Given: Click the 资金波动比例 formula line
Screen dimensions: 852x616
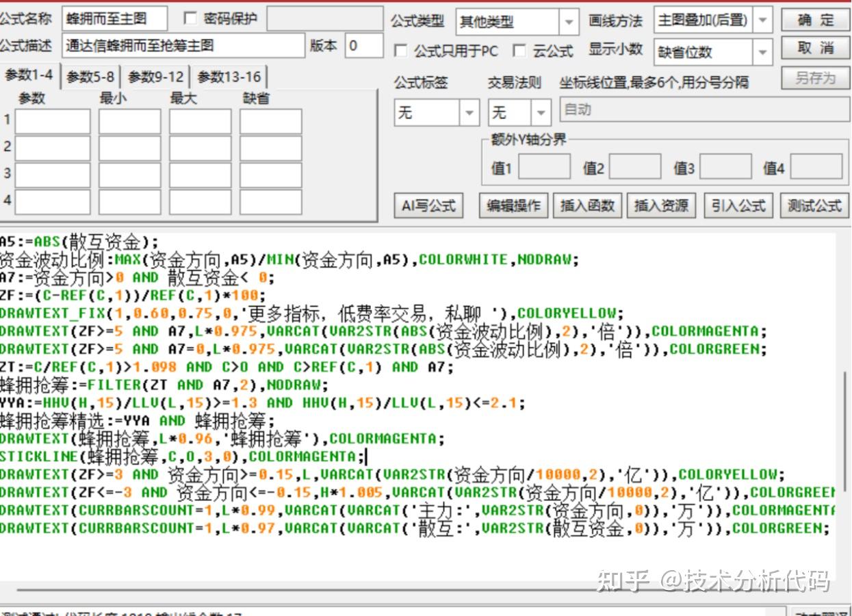Looking at the screenshot, I should coord(289,259).
